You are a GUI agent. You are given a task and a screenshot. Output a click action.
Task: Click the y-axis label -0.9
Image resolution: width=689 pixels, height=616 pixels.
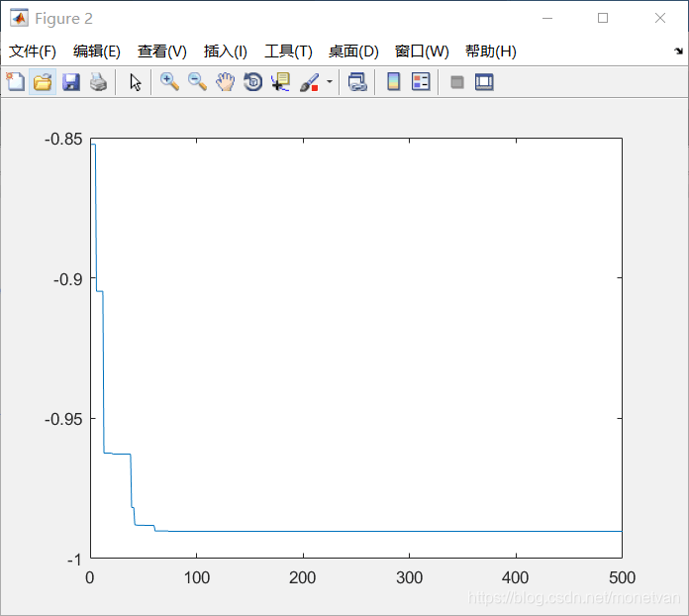pyautogui.click(x=68, y=279)
